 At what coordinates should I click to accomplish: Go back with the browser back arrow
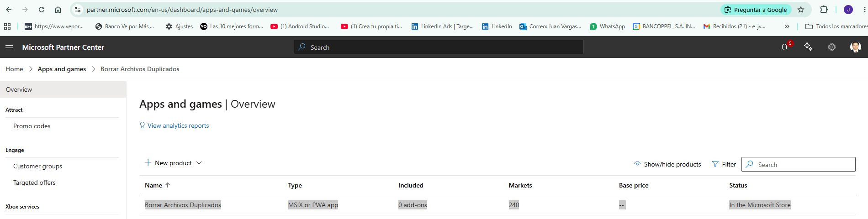tap(9, 10)
